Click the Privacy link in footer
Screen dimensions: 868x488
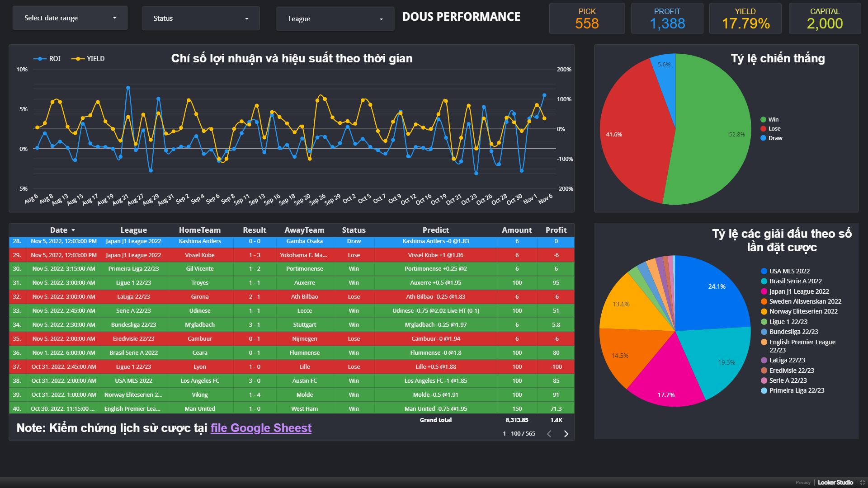tap(803, 483)
